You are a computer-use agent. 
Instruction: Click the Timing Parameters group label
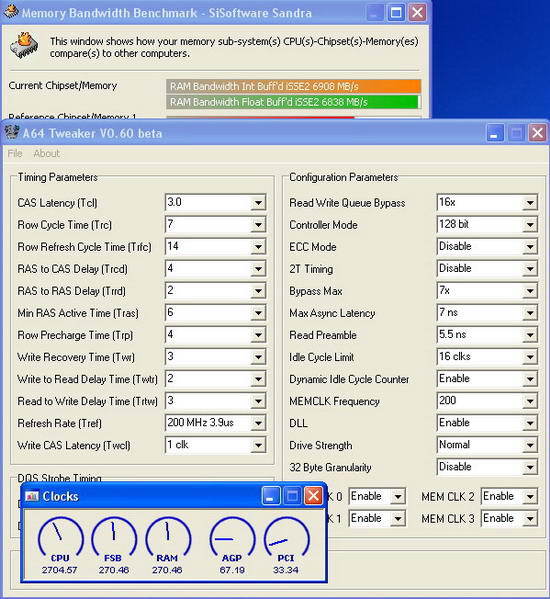57,177
